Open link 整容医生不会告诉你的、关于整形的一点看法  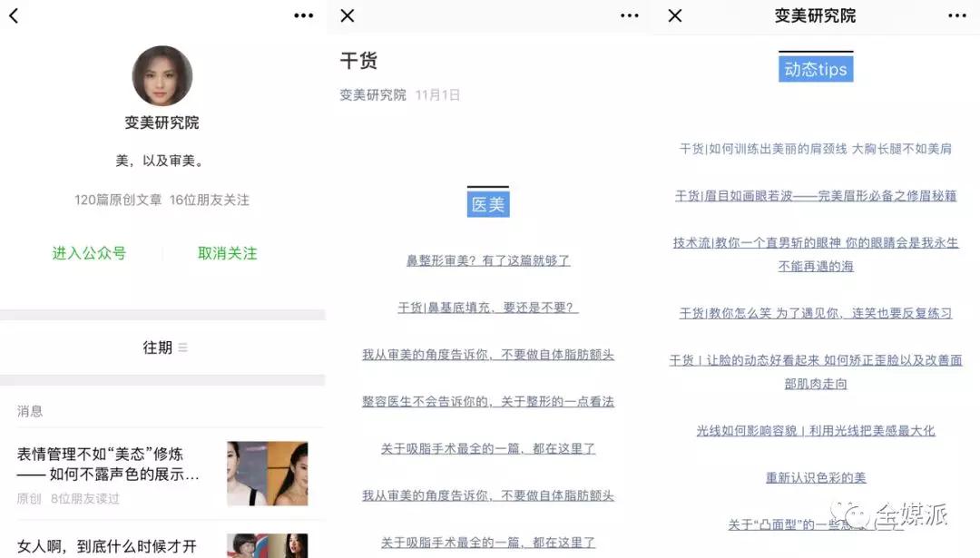point(488,401)
